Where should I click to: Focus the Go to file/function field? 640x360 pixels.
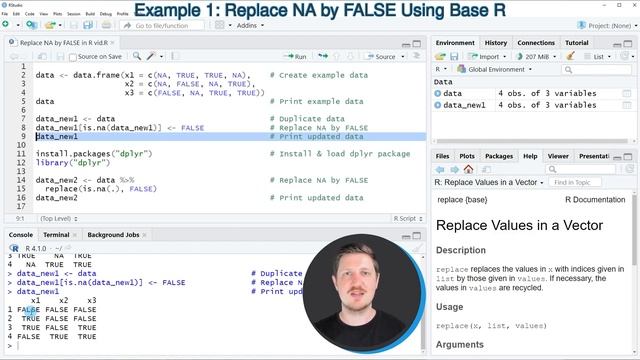(162, 25)
